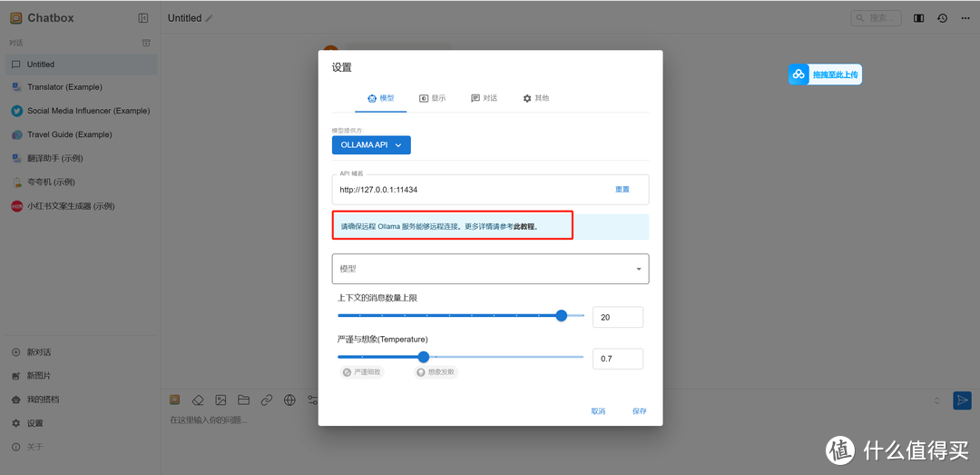Click the temperature value field showing 0.7
980x475 pixels.
[x=618, y=359]
